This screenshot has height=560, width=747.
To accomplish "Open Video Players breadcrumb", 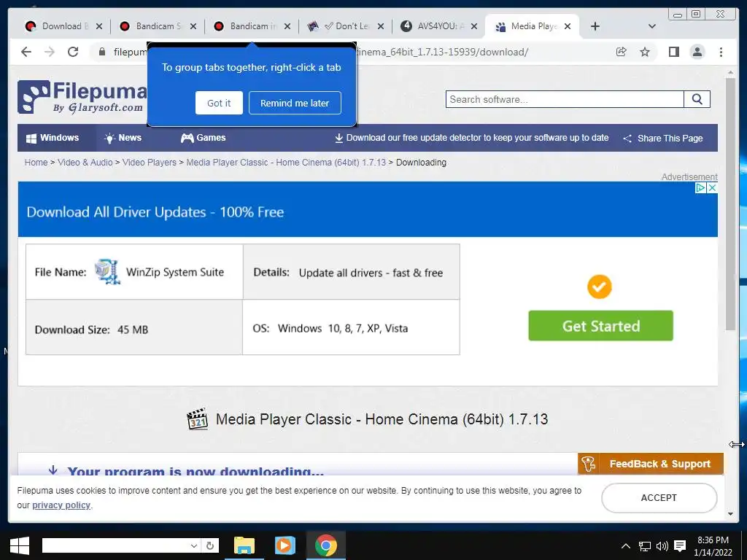I will (x=150, y=163).
